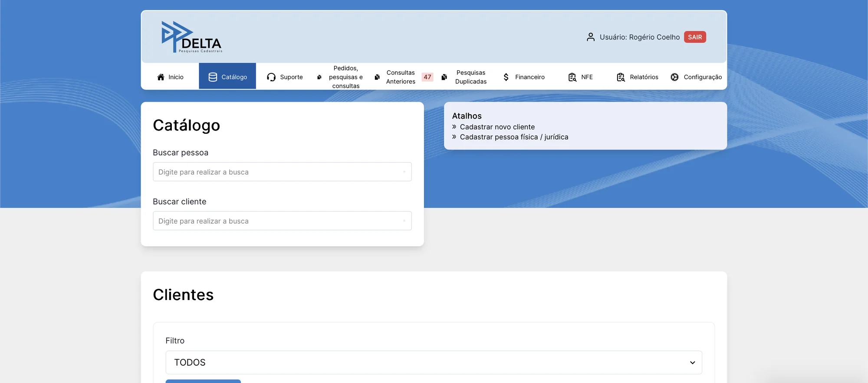Click the Usuário: Rogério Coelho text

640,37
